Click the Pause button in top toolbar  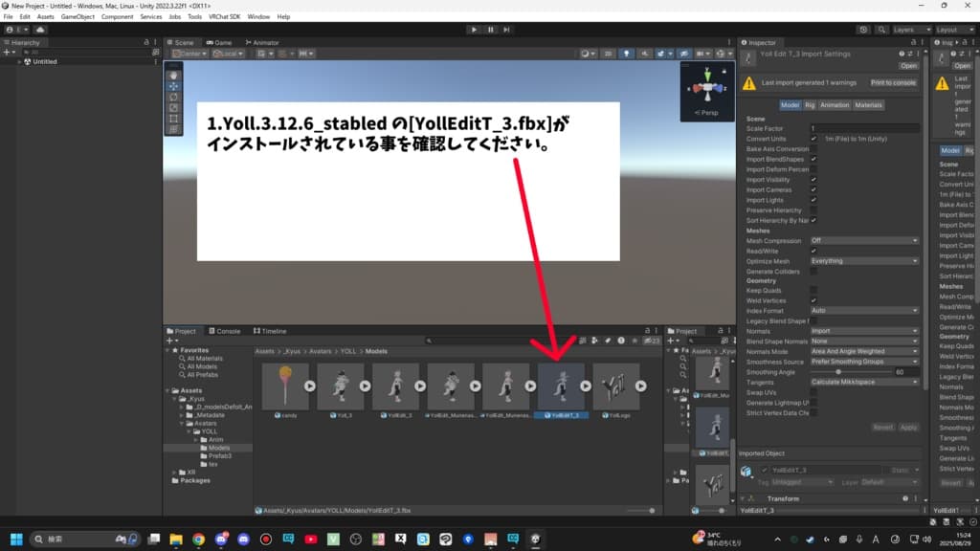pos(490,30)
